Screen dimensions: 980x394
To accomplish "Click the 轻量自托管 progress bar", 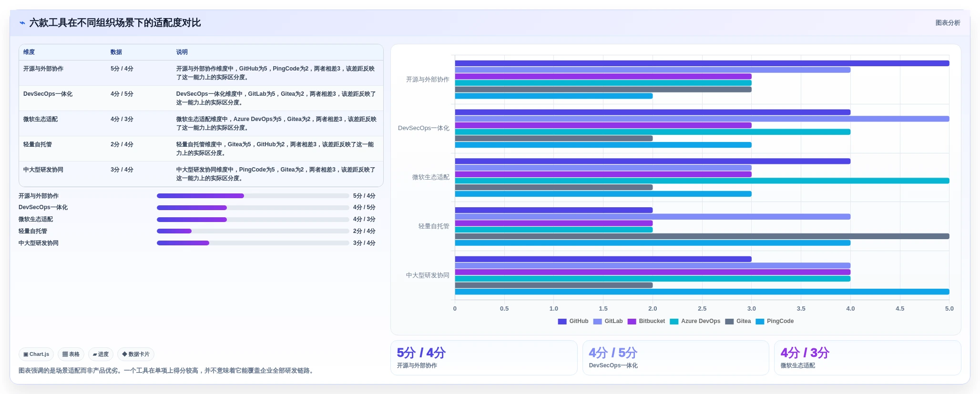I will point(253,231).
